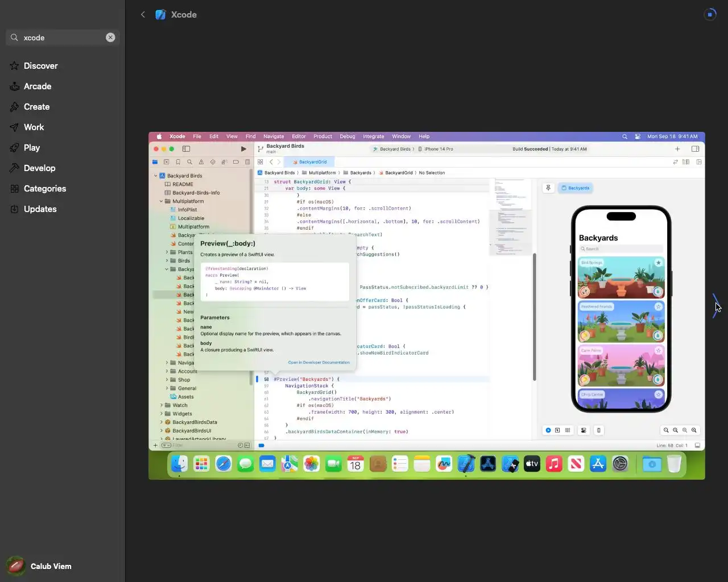
Task: Click the pin preview button in canvas
Action: point(548,188)
